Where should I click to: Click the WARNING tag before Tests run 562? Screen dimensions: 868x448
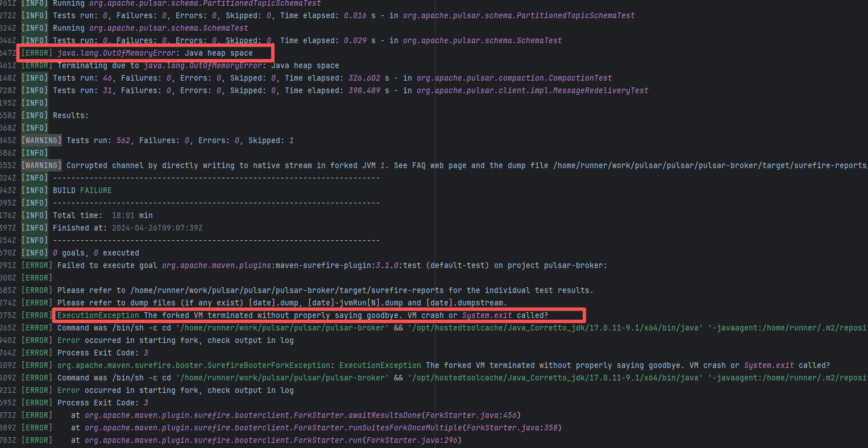point(41,140)
